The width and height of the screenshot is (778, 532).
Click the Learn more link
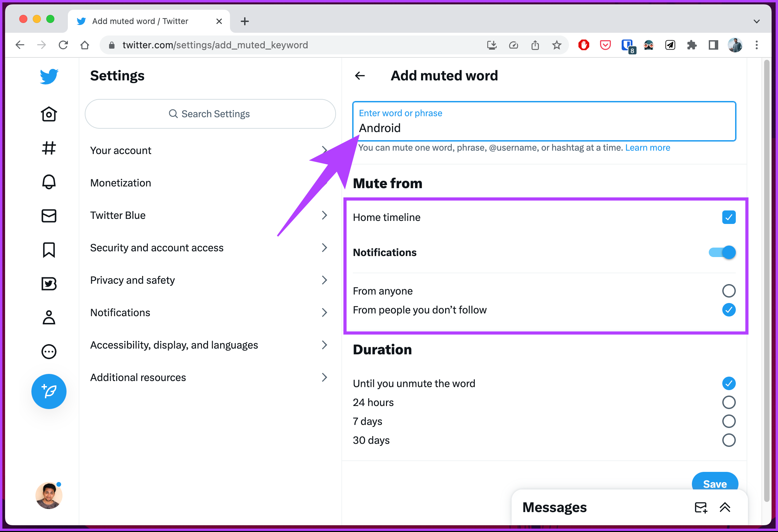tap(648, 148)
